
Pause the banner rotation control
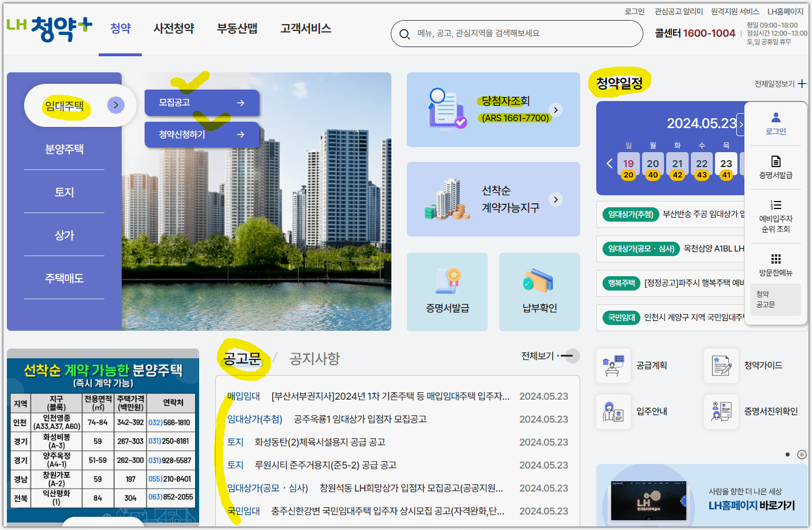pos(801,454)
